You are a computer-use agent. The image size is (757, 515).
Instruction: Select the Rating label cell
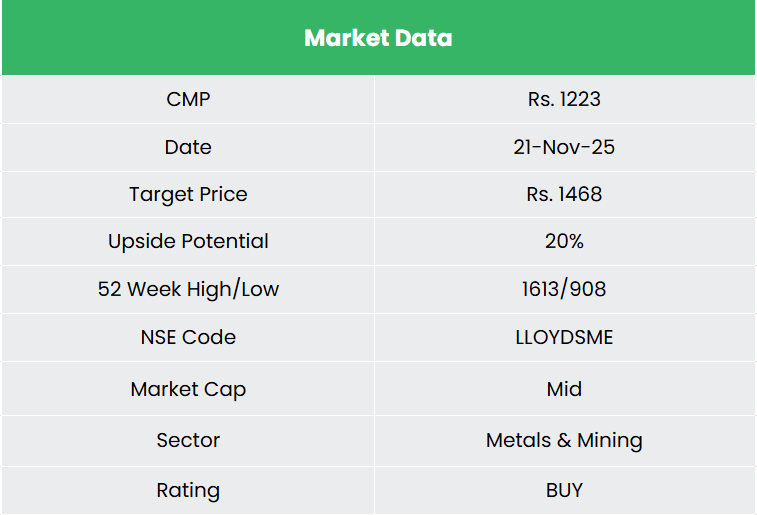pos(188,490)
